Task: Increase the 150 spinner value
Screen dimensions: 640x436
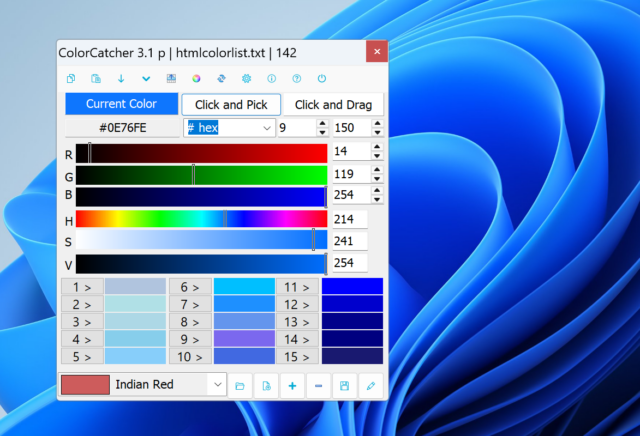Action: click(378, 123)
